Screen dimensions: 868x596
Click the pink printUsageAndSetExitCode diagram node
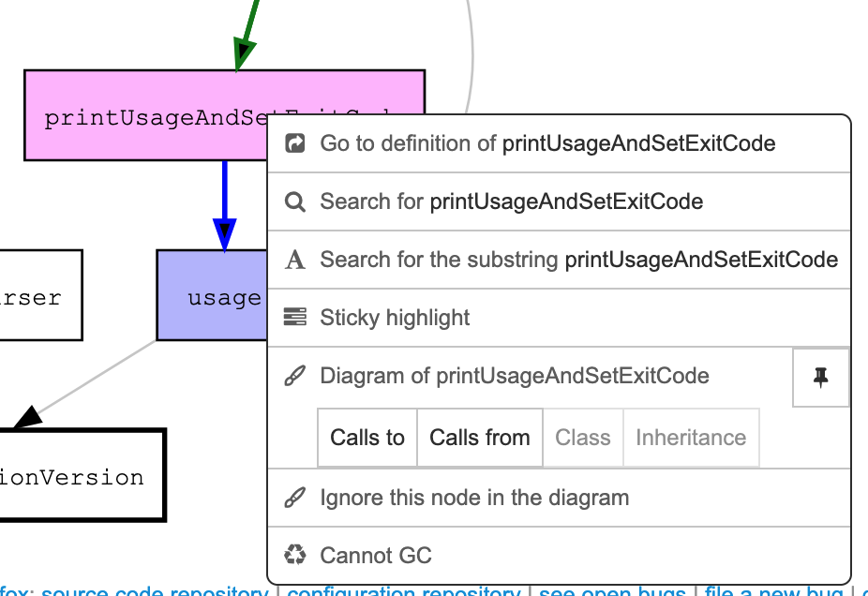point(141,116)
